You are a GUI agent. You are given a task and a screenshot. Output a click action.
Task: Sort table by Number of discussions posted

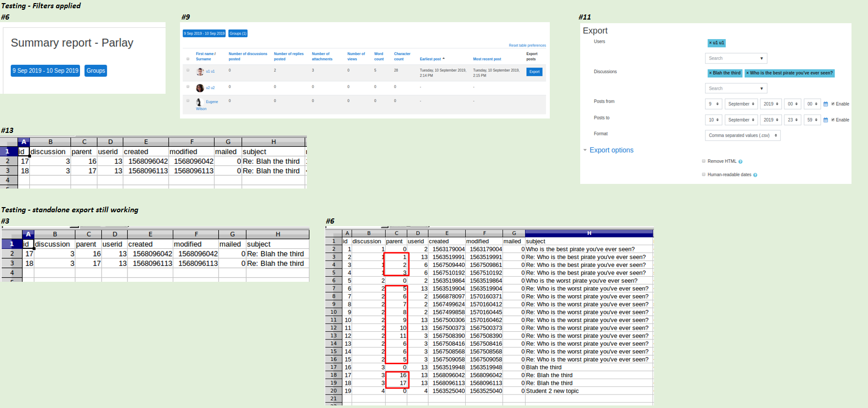click(x=248, y=56)
